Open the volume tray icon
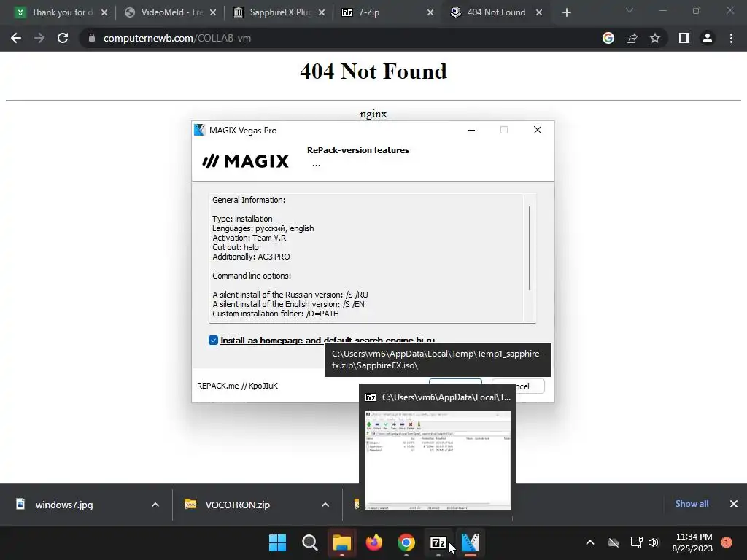The image size is (747, 560). tap(654, 542)
